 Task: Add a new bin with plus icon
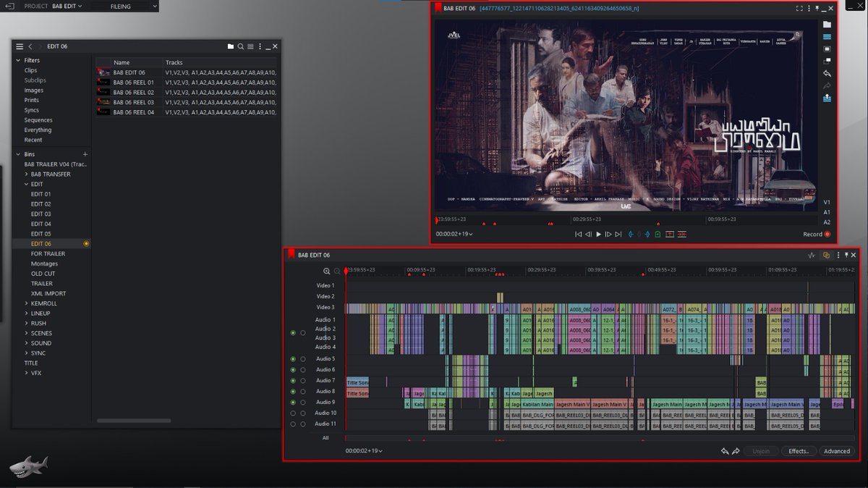click(x=85, y=154)
